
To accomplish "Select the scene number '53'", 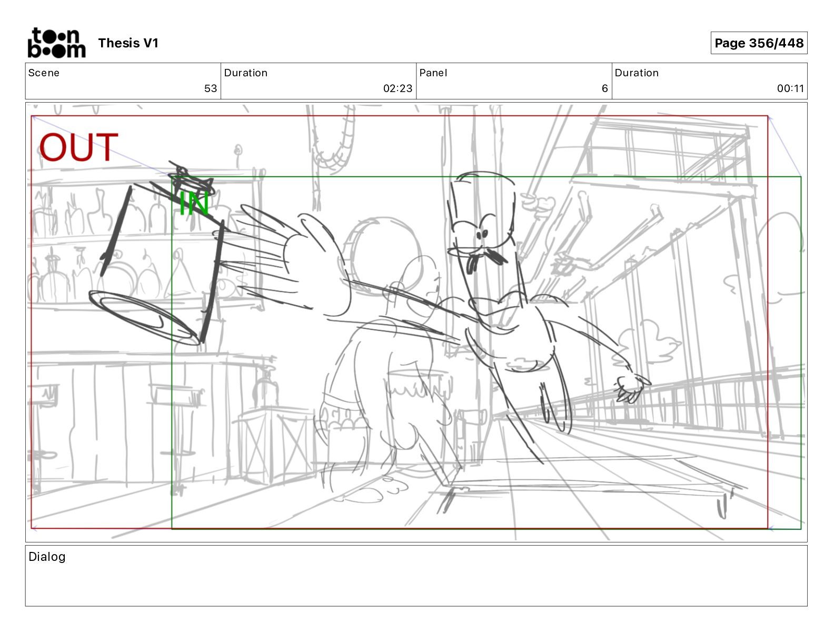I will tap(211, 88).
